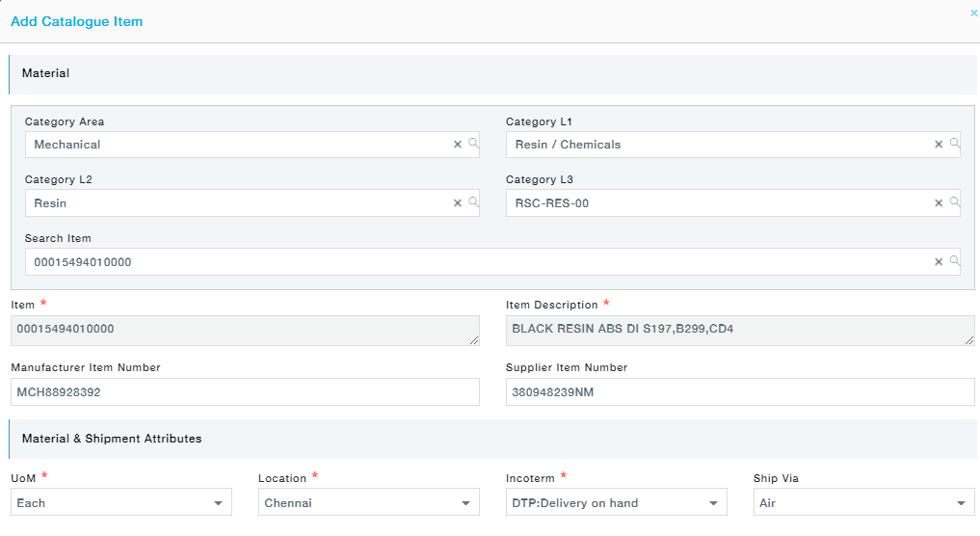Screen dimensions: 980x536
Task: Clear the Search Item field
Action: tap(939, 262)
